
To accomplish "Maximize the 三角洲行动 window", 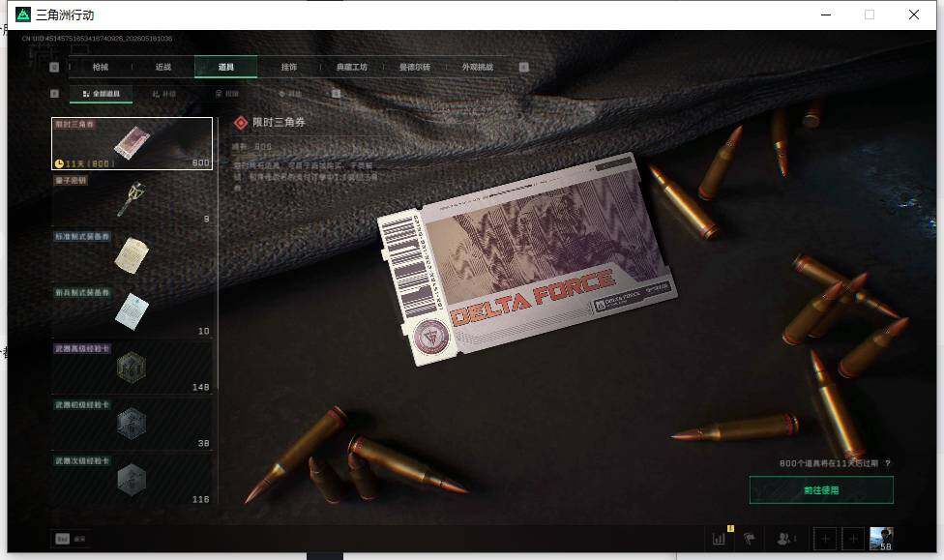I will point(870,15).
